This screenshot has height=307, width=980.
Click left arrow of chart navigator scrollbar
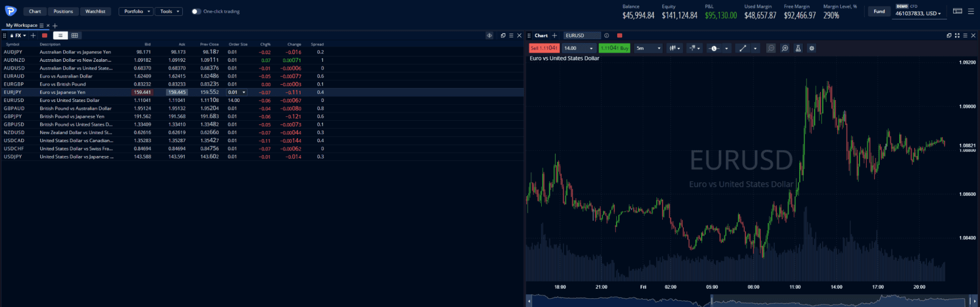coord(529,301)
